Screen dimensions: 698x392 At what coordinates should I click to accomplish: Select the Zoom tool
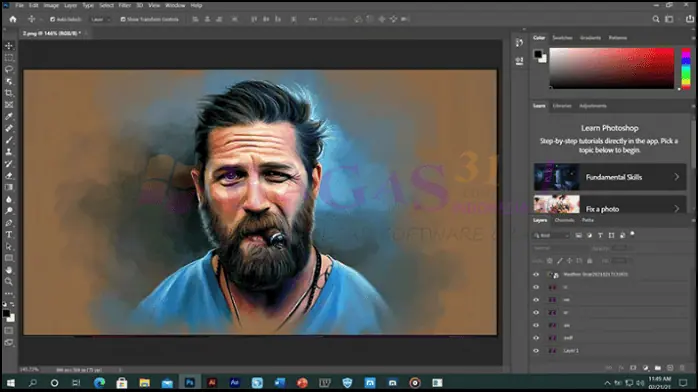click(x=9, y=282)
